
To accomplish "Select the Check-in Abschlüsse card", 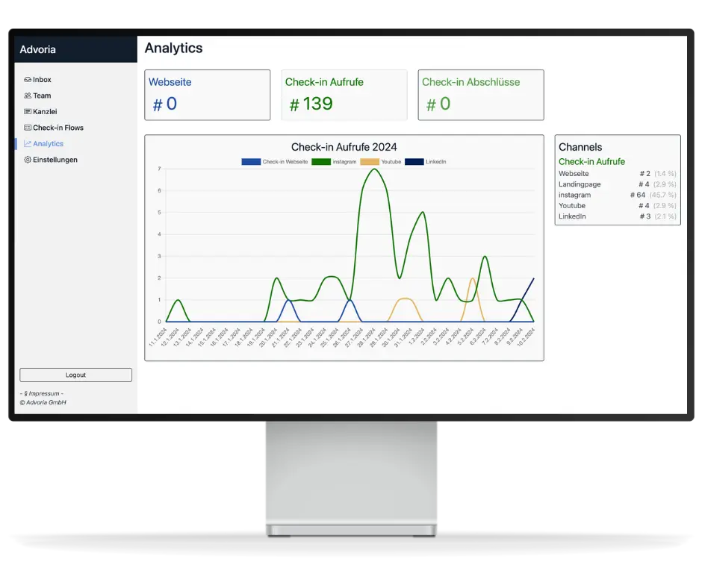I will coord(480,95).
